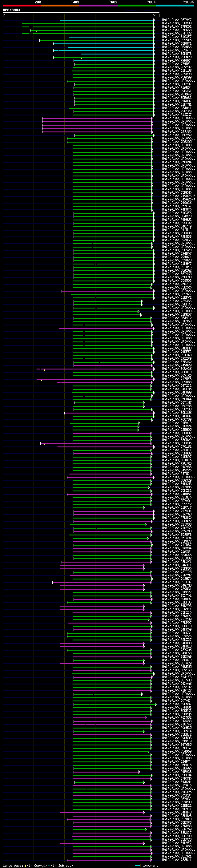Select the UniRef100_B3DXR0 label

pyautogui.click(x=177, y=287)
